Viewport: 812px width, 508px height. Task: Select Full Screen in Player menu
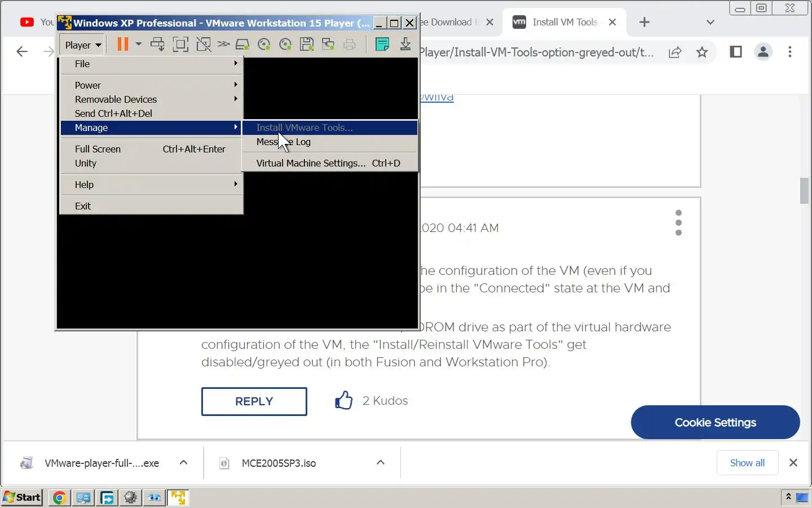152,149
